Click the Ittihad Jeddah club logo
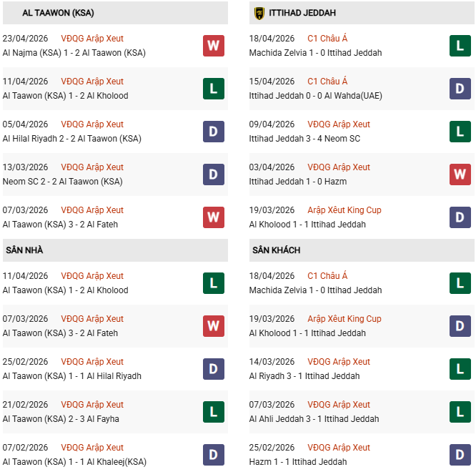This screenshot has width=476, height=472. point(259,13)
